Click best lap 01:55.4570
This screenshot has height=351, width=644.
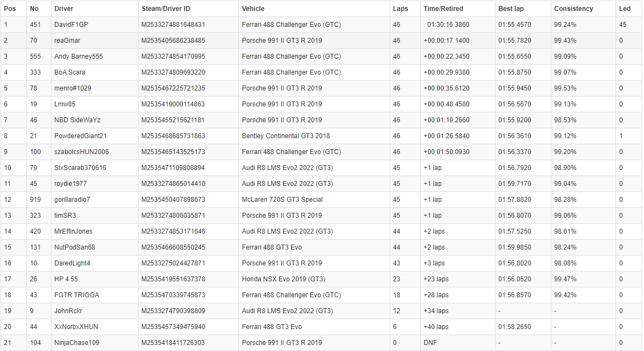click(515, 25)
